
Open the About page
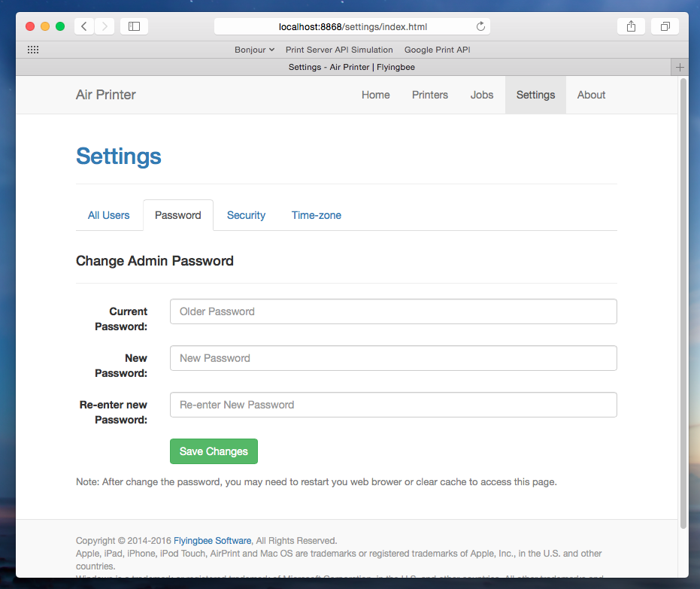point(591,95)
